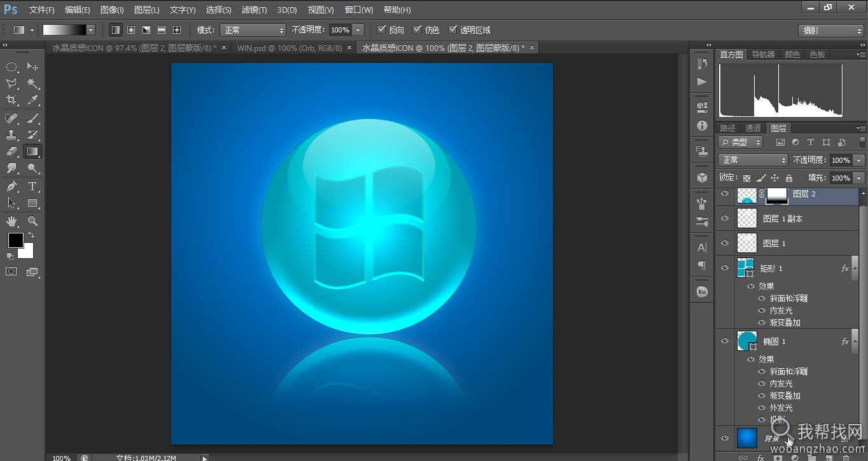Hide the 矩形 1 layer
This screenshot has width=868, height=461.
coord(724,268)
